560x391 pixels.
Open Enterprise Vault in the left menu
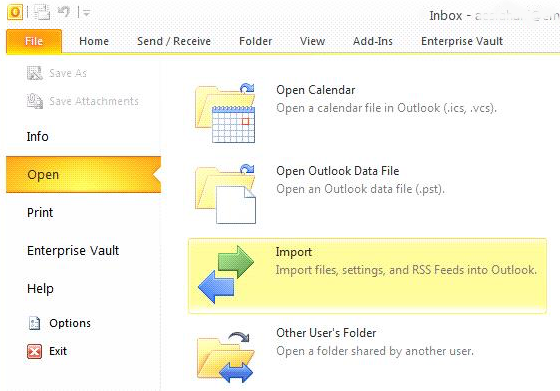click(x=73, y=250)
